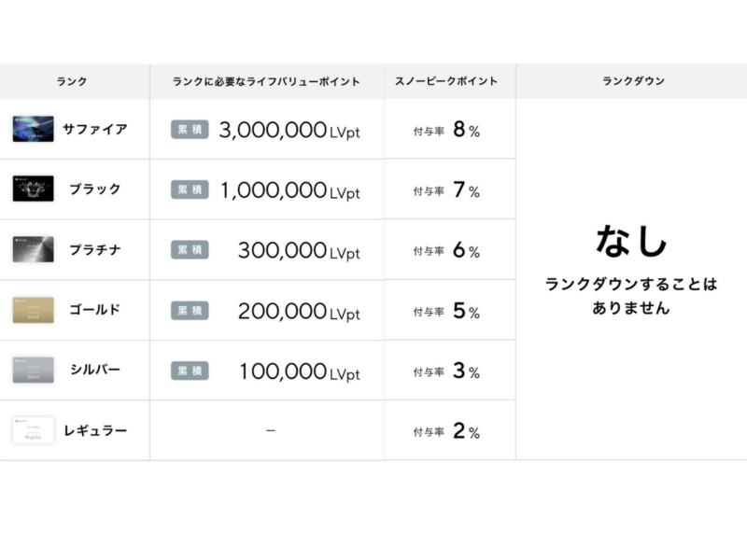Image resolution: width=747 pixels, height=560 pixels.
Task: Click the Silver rank card image
Action: [33, 371]
